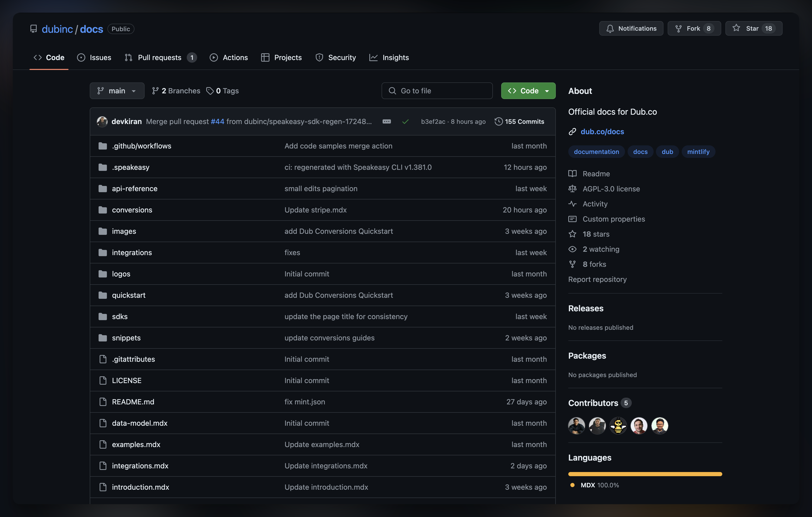Screen dimensions: 812x517
Task: Click the Custom properties icon
Action: (572, 219)
